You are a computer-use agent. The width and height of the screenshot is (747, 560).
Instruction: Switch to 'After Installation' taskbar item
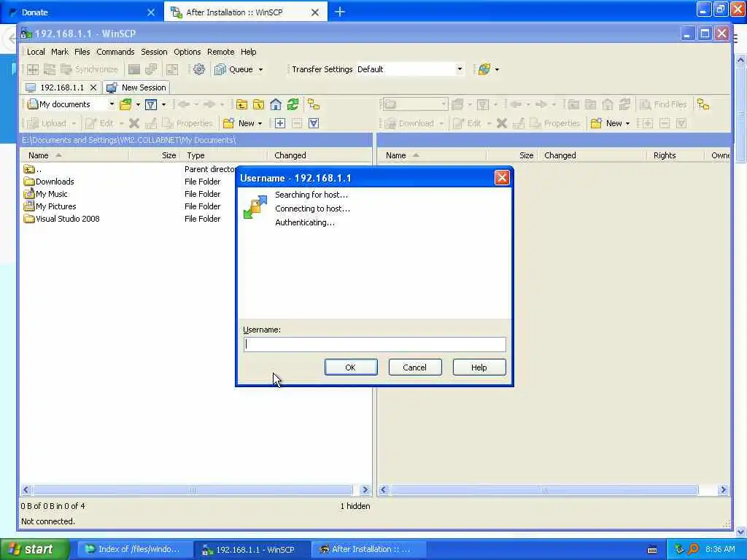[x=370, y=549]
